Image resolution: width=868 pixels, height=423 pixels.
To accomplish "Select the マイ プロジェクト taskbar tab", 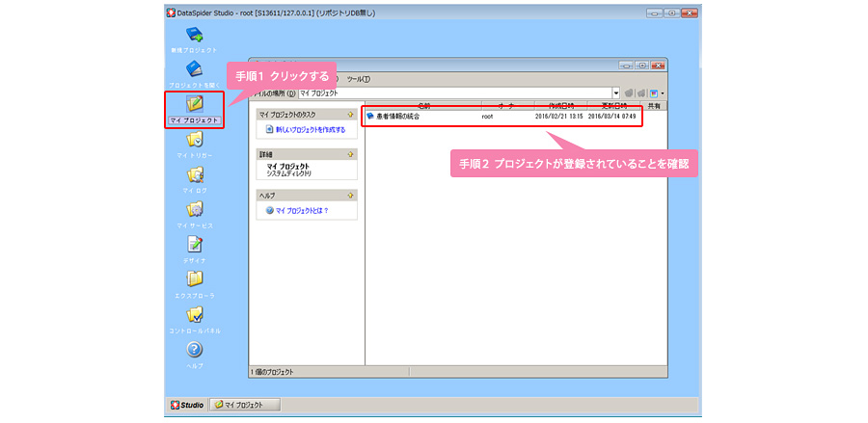I will [245, 405].
